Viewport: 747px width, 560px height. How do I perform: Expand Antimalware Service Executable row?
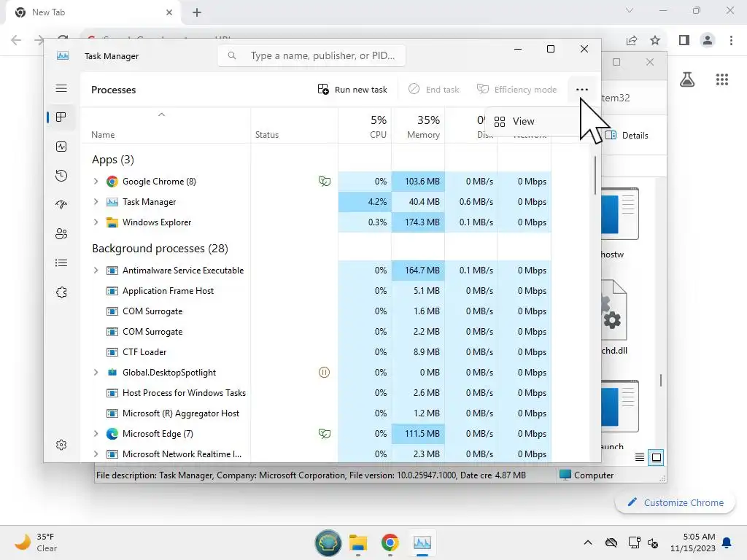96,271
